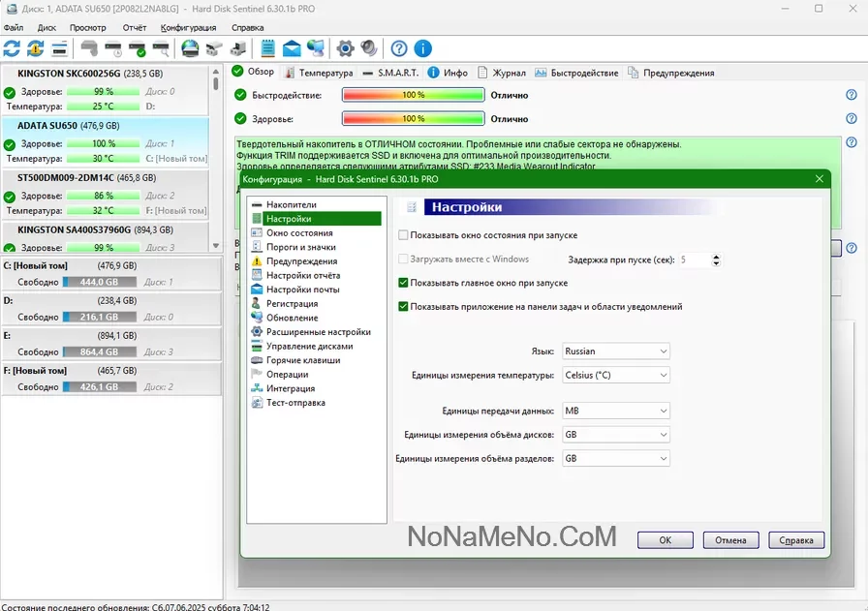The height and width of the screenshot is (611, 868).
Task: Toggle 'Показывать приложение на панели задач' checkbox
Action: (x=403, y=307)
